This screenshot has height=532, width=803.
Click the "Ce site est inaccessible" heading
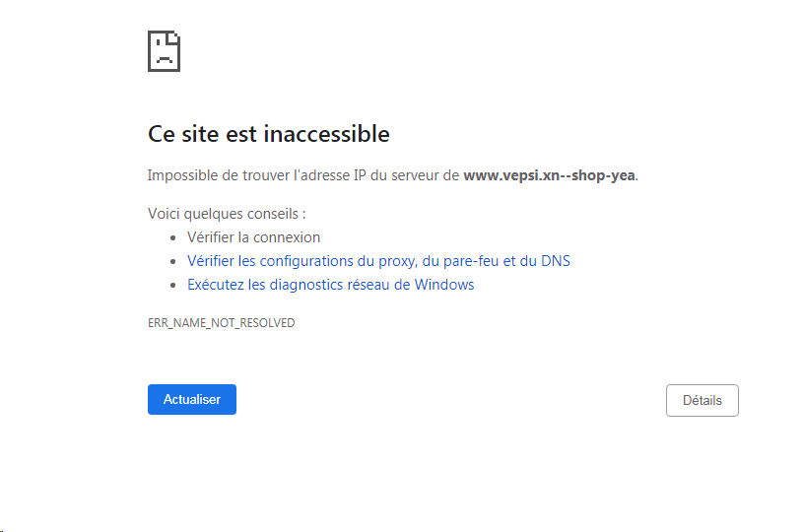(268, 134)
